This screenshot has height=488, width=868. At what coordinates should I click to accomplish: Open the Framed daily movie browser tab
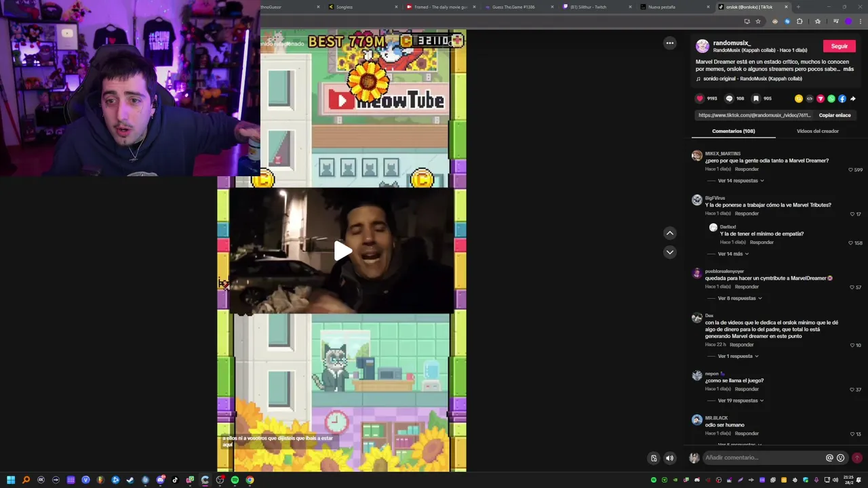click(x=441, y=7)
